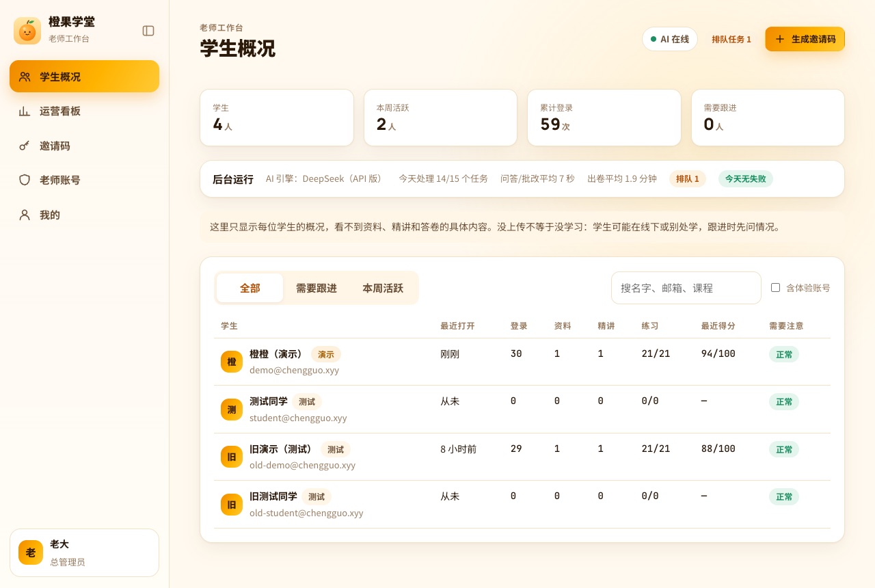
Task: Enable the 含体验账号 checkbox
Action: coord(775,288)
